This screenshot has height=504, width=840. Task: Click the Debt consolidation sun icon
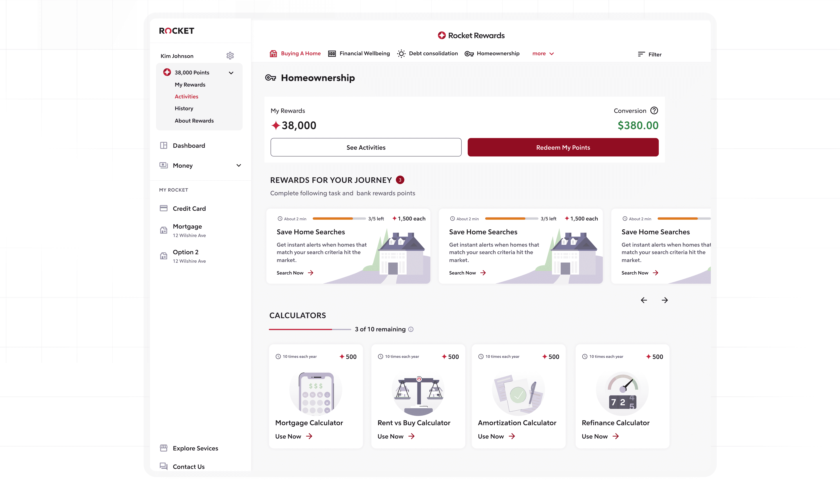[x=401, y=54]
